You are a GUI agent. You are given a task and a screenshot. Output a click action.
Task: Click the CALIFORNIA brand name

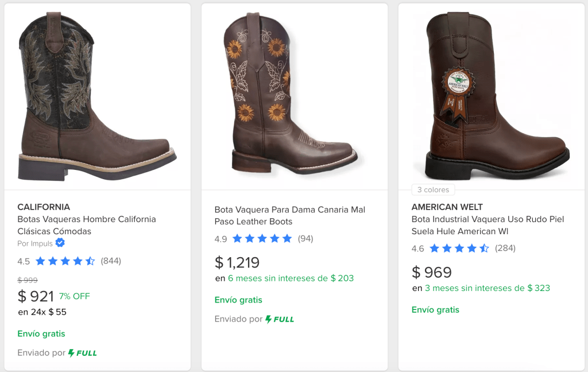(x=44, y=207)
